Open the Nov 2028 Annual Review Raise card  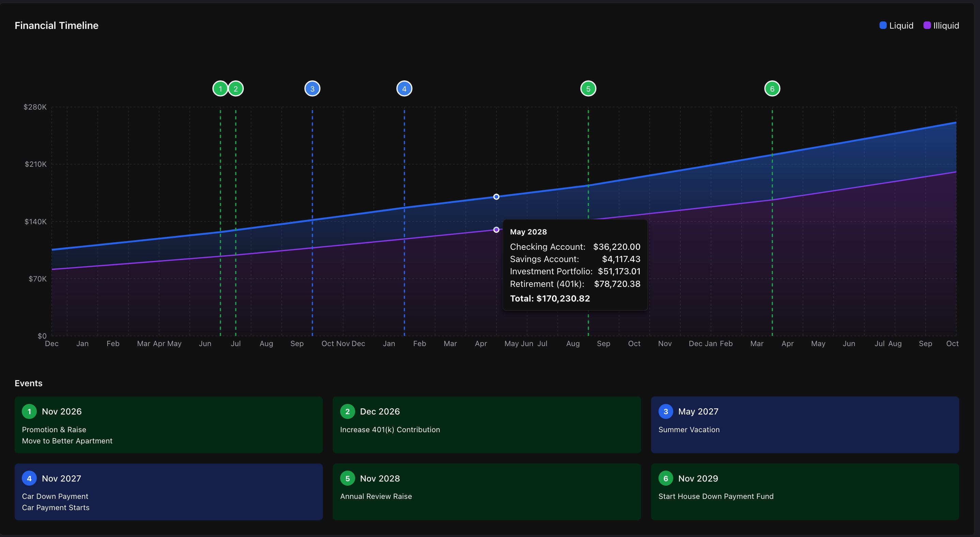[x=487, y=492]
